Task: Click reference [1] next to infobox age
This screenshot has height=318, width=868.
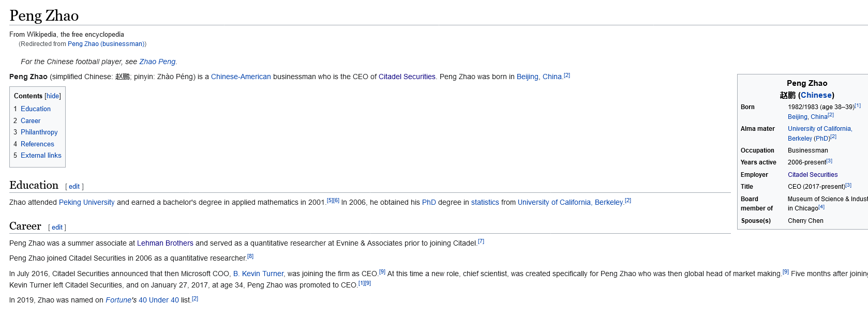Action: pos(858,105)
